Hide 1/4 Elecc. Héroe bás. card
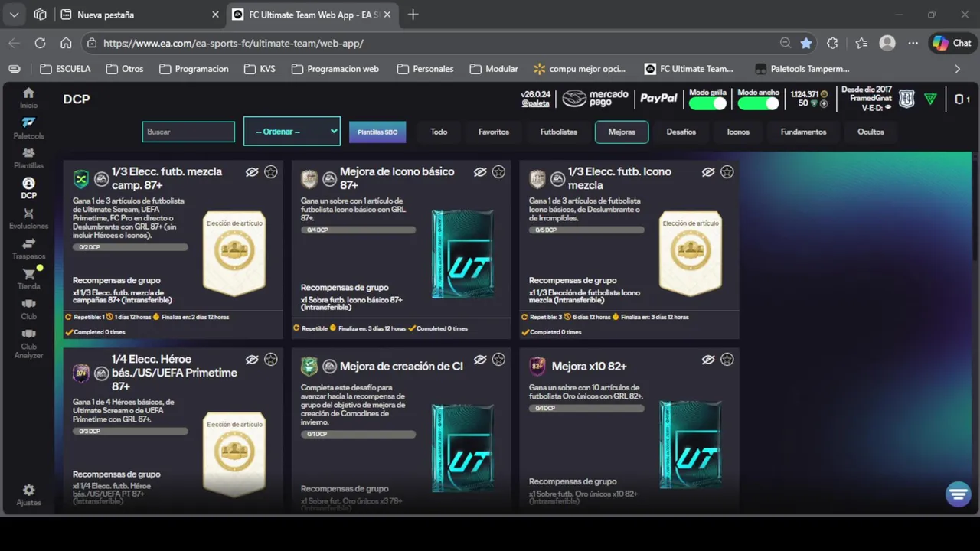This screenshot has width=980, height=551. (x=252, y=360)
